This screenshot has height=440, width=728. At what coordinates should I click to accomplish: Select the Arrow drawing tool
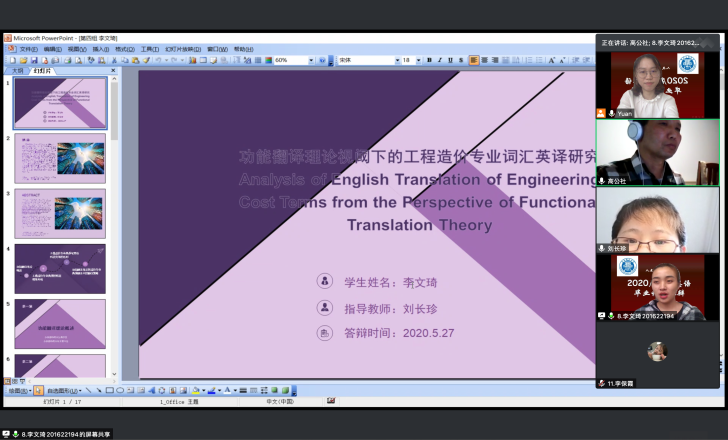click(x=99, y=390)
